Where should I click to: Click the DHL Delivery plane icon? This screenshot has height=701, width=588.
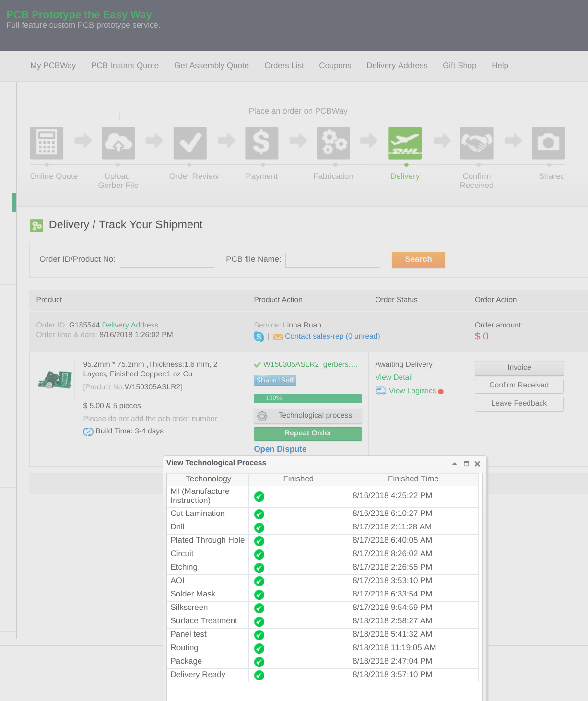(405, 143)
